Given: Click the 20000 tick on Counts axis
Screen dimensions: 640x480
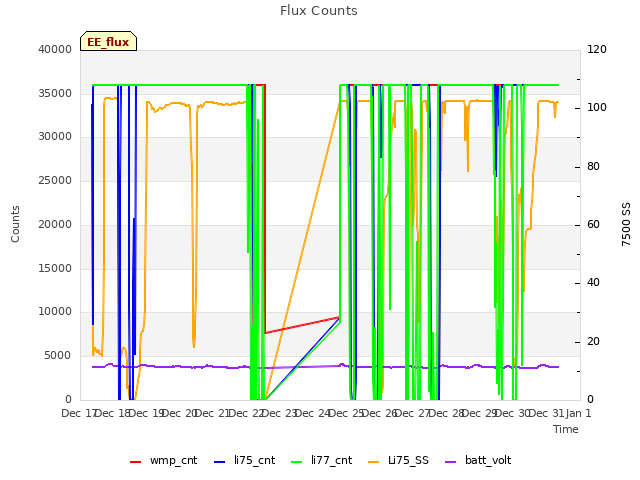Looking at the screenshot, I should click(x=55, y=224).
